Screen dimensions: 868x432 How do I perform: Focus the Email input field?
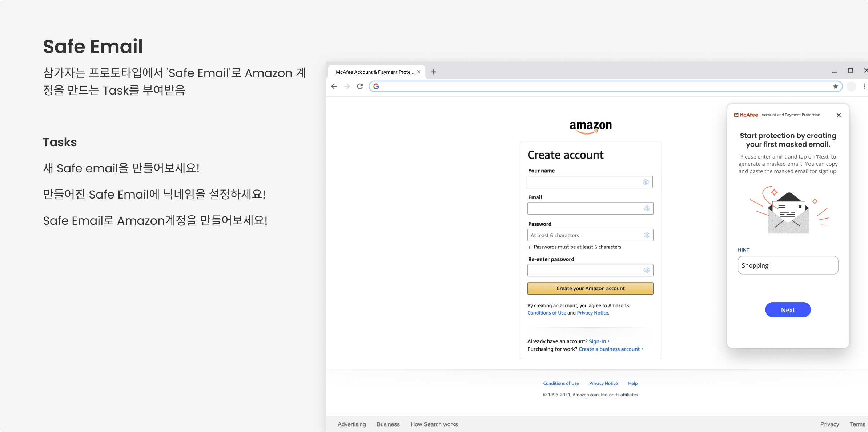[590, 208]
